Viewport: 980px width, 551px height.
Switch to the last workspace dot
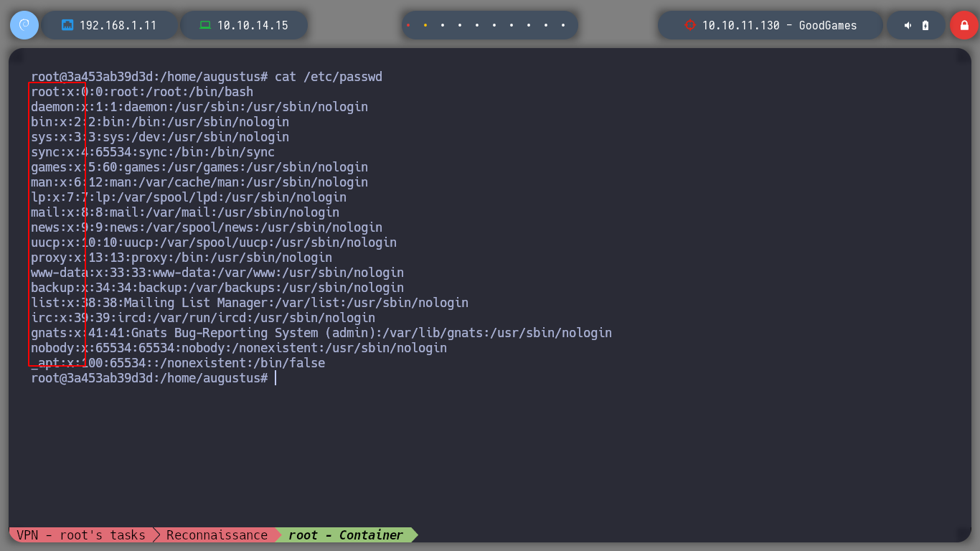click(x=563, y=25)
